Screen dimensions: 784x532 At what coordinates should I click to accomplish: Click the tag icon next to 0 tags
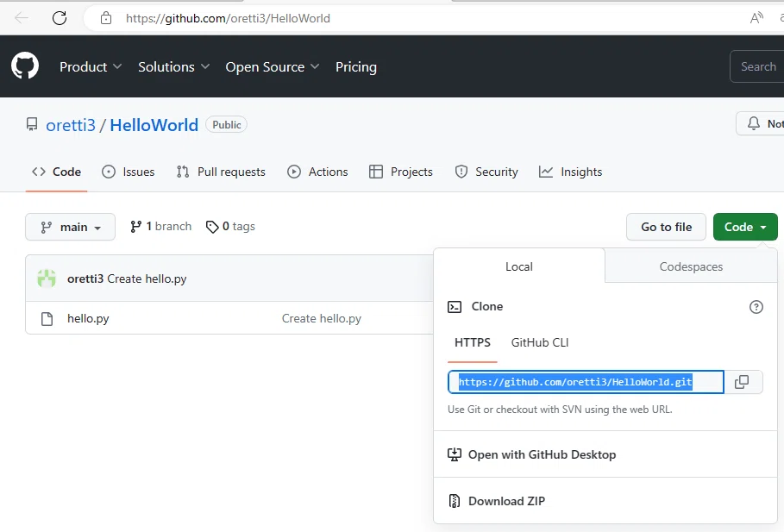(x=212, y=227)
